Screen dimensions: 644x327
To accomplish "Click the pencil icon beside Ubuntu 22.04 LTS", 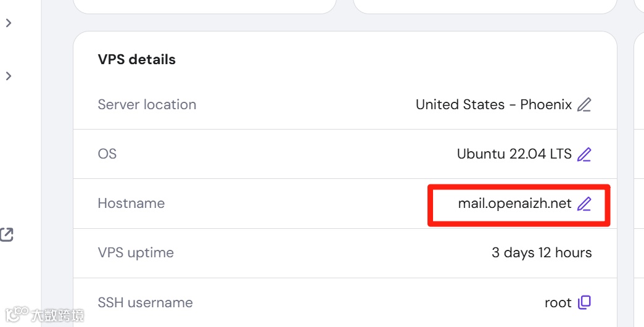I will 584,154.
